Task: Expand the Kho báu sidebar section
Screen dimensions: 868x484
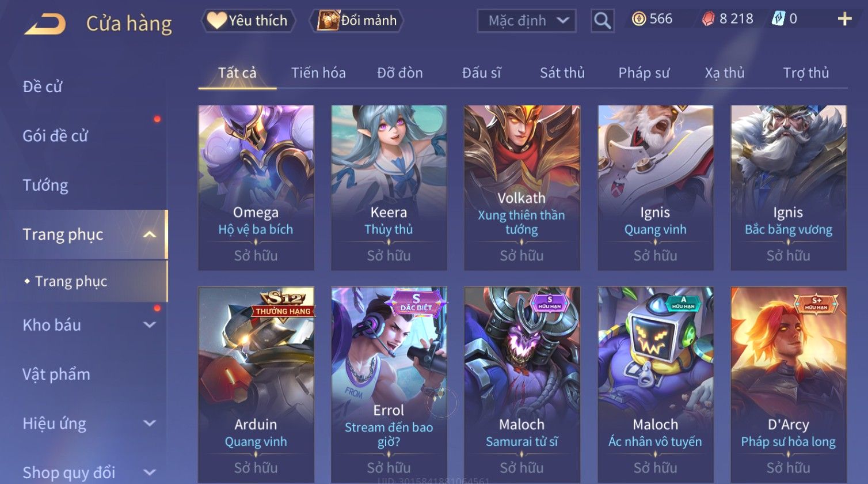Action: tap(149, 325)
